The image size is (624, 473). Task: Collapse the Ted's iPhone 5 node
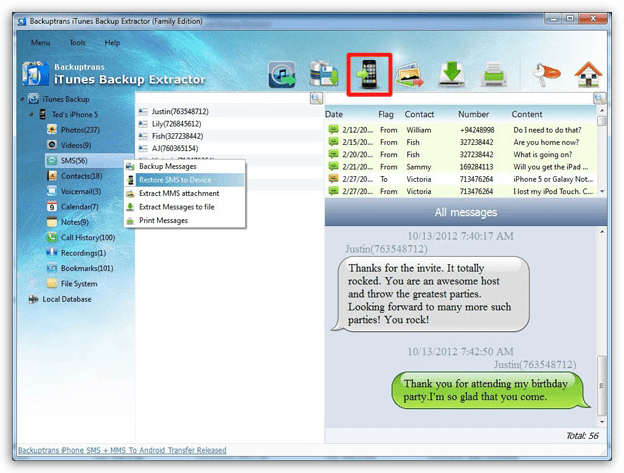[x=31, y=115]
